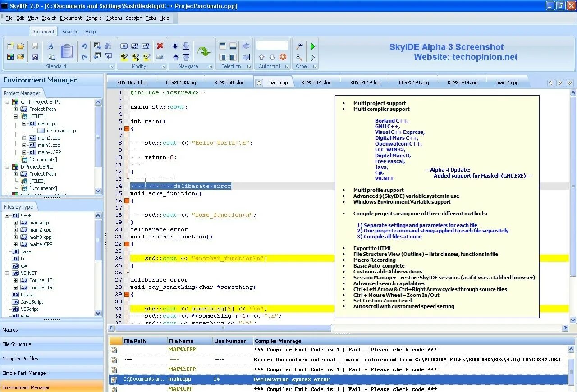
Task: Collapse code fold marker at line 22
Action: pyautogui.click(x=127, y=244)
